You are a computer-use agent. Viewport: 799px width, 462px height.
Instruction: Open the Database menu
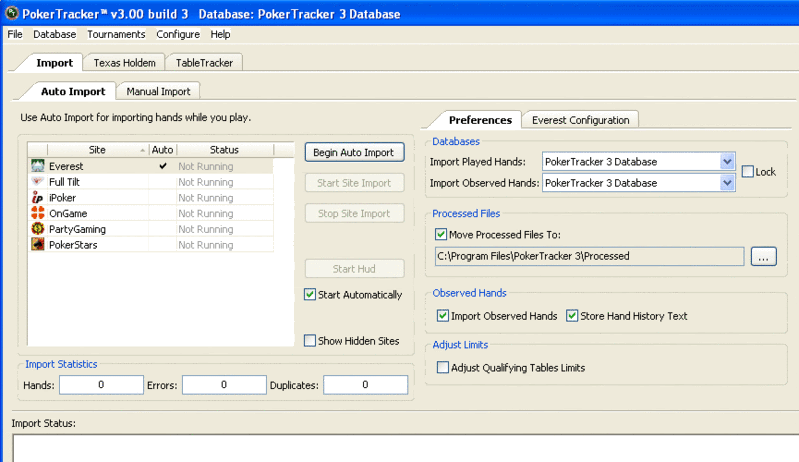pos(55,34)
